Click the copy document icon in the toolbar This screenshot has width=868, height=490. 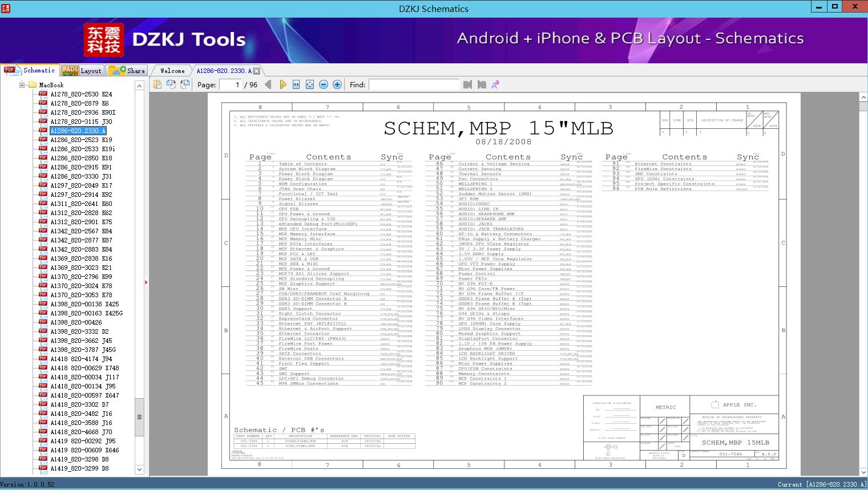(158, 84)
